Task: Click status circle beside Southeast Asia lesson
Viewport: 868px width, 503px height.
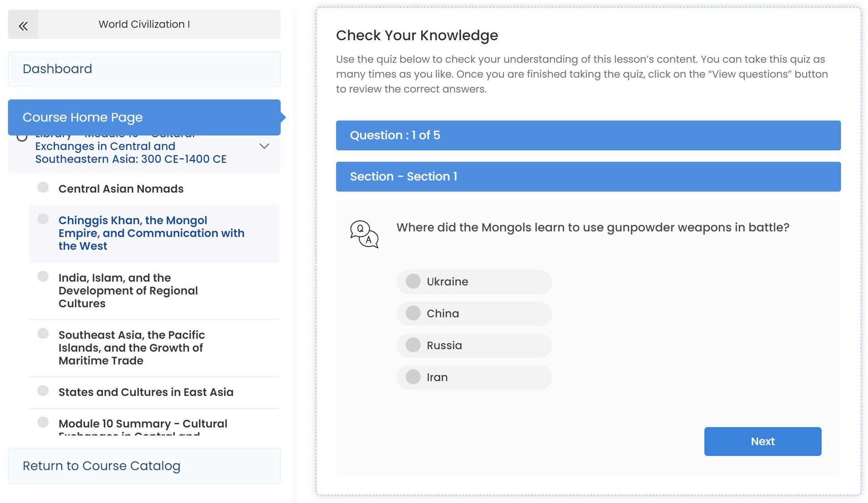Action: [43, 334]
